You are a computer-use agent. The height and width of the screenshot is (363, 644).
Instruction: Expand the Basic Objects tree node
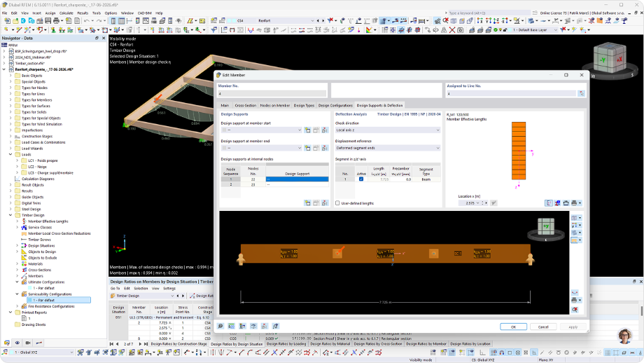click(x=10, y=76)
